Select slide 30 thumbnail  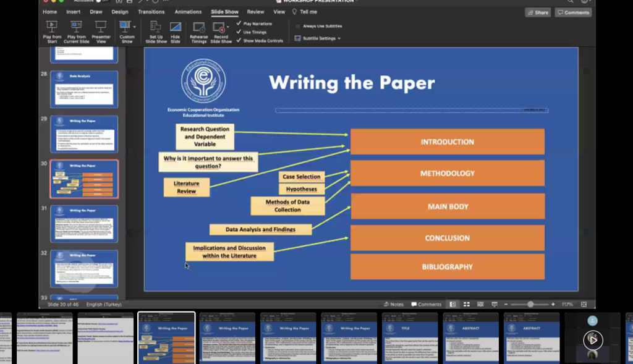point(84,179)
